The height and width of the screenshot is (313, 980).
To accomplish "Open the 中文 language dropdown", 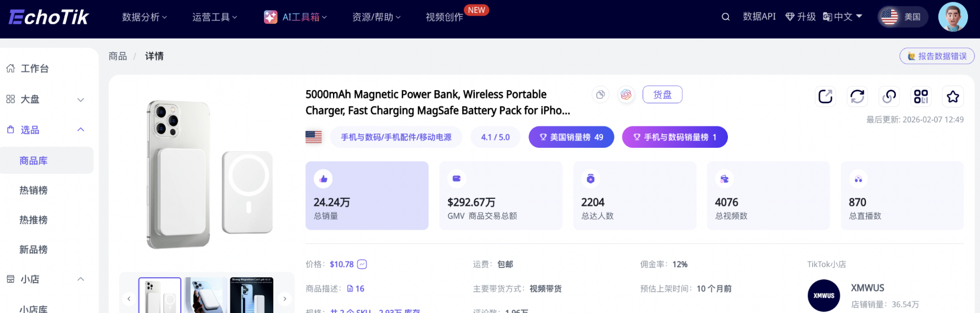I will point(843,17).
